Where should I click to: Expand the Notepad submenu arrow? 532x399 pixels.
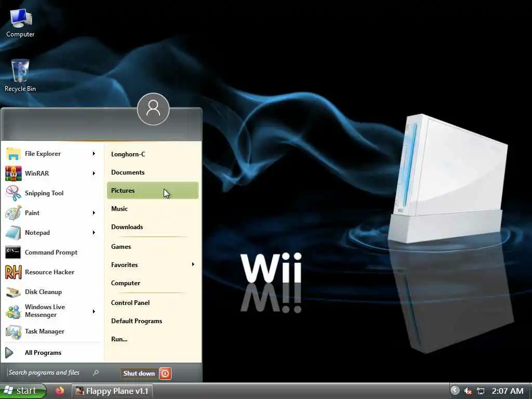click(x=94, y=233)
